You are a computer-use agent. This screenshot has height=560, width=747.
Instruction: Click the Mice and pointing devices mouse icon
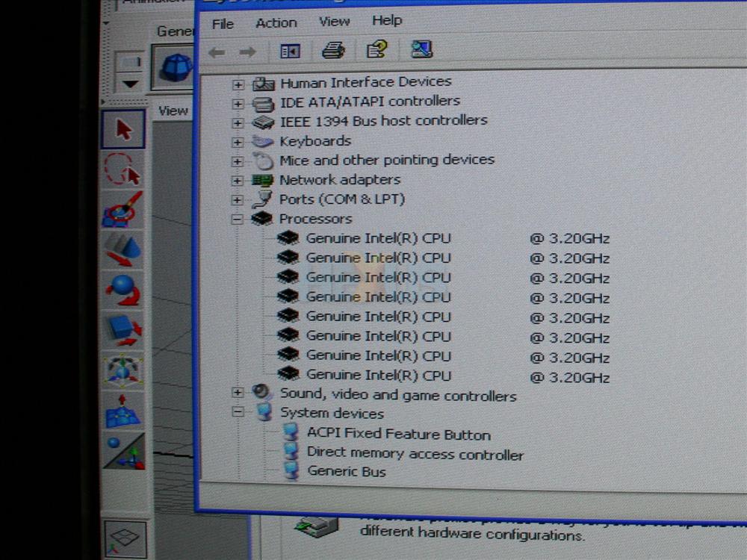[262, 161]
